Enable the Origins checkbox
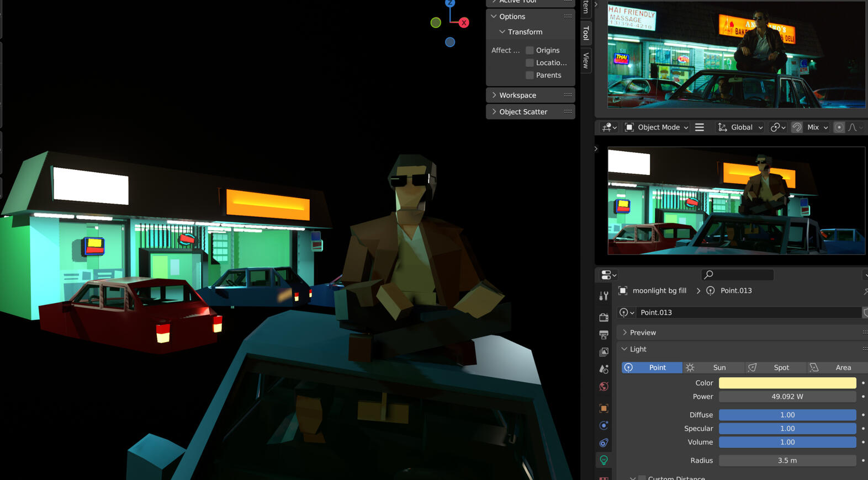Viewport: 868px width, 480px height. coord(530,50)
